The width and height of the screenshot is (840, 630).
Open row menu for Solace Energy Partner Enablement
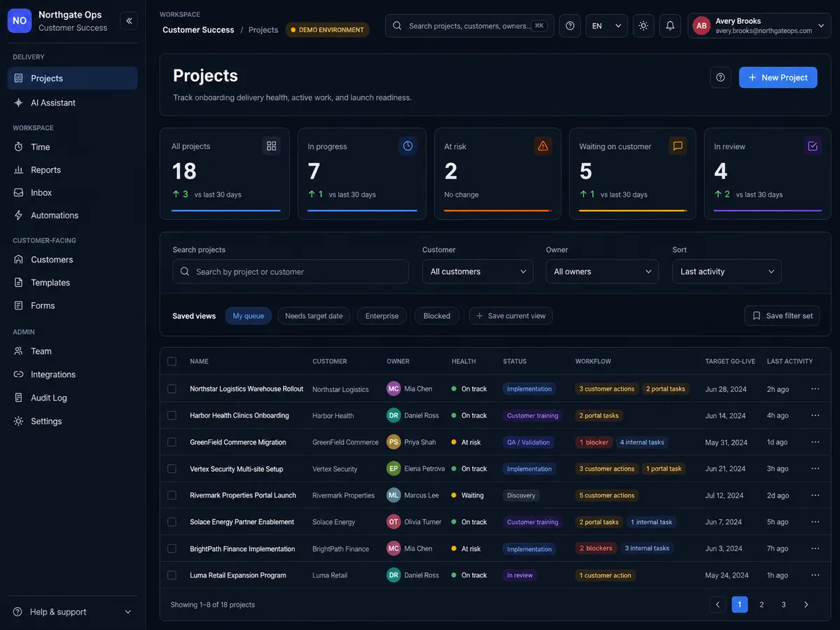tap(815, 521)
